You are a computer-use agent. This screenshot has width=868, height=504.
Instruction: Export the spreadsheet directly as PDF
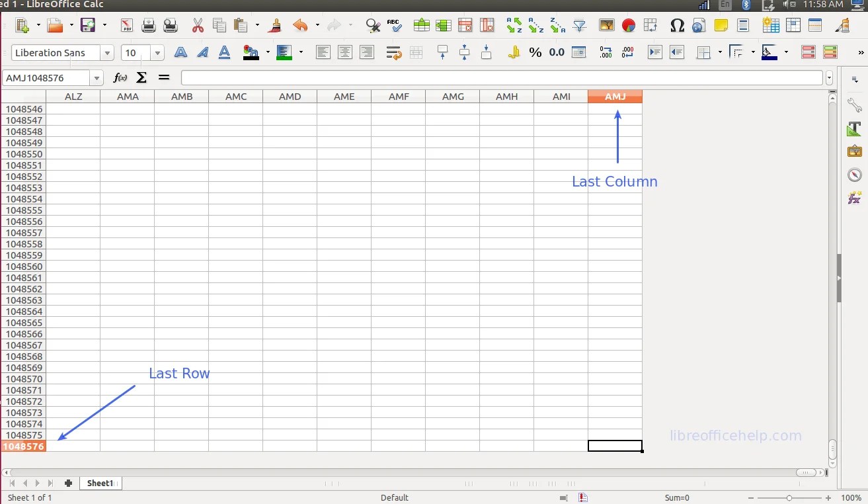[x=126, y=25]
